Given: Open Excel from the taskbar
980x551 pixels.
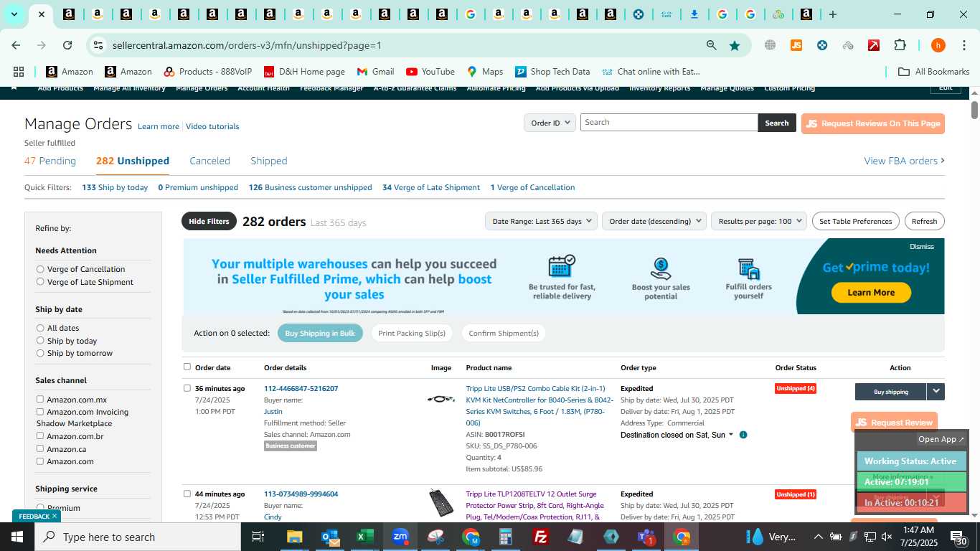Looking at the screenshot, I should pos(365,537).
